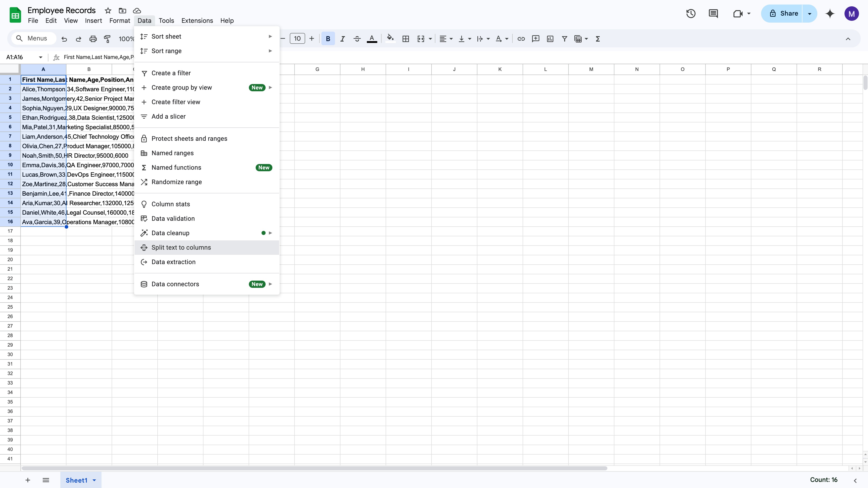The image size is (868, 488).
Task: Open the Sheet1 tab dropdown arrow
Action: coord(94,480)
